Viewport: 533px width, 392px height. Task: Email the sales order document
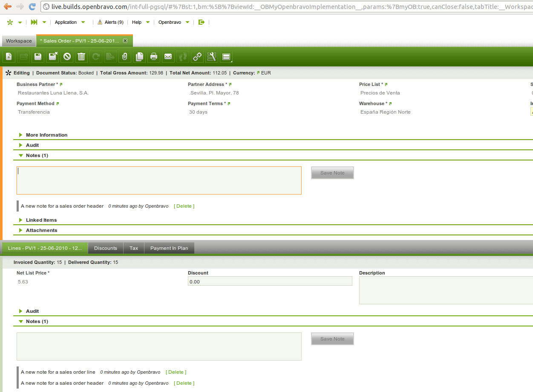168,56
